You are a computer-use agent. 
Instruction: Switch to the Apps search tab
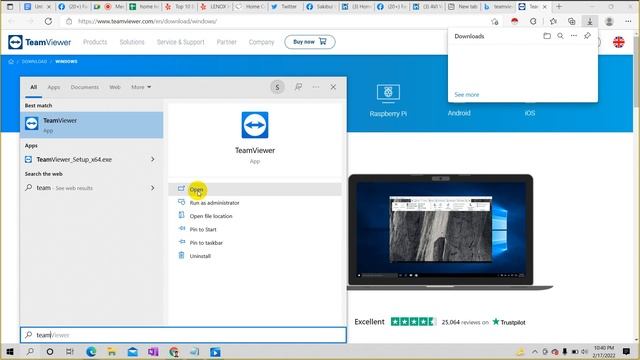pos(53,87)
